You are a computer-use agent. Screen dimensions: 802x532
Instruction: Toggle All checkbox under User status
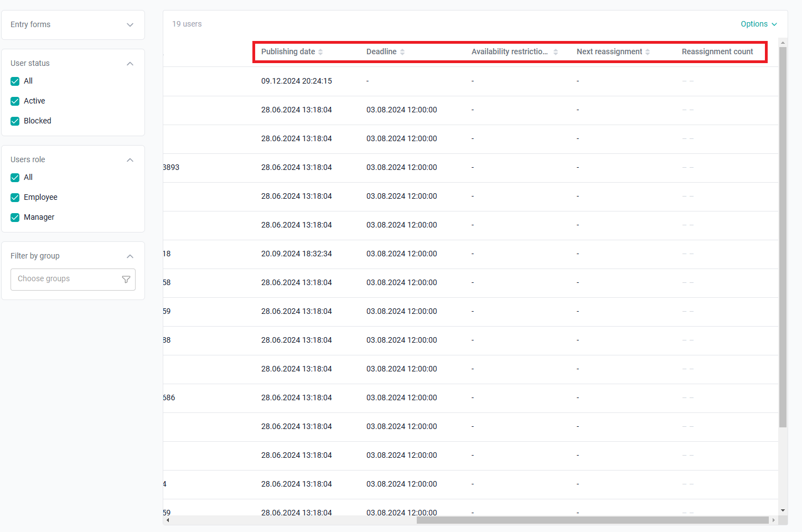15,81
